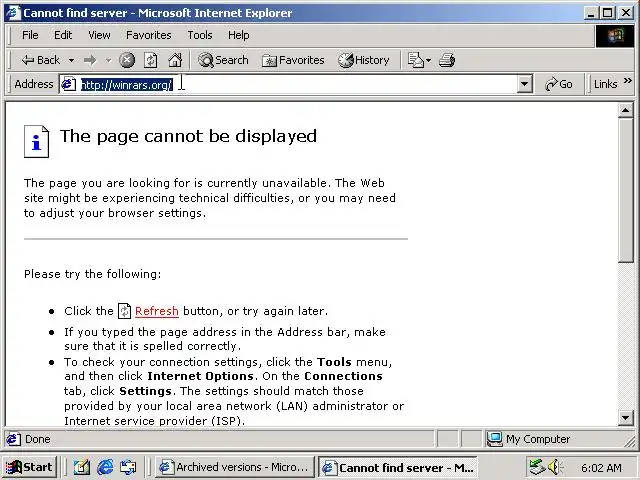Open the Edit menu
Screen dimensions: 640x480
[x=63, y=35]
